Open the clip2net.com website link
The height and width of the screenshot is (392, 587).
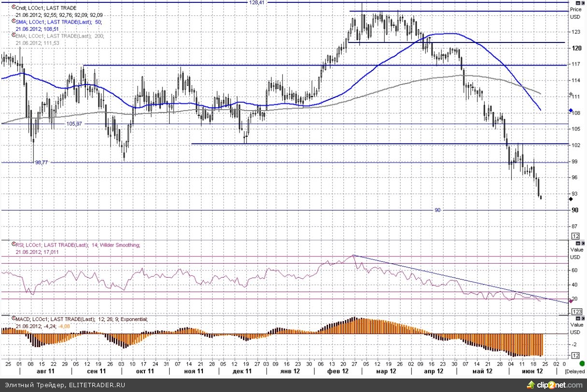[x=560, y=385]
